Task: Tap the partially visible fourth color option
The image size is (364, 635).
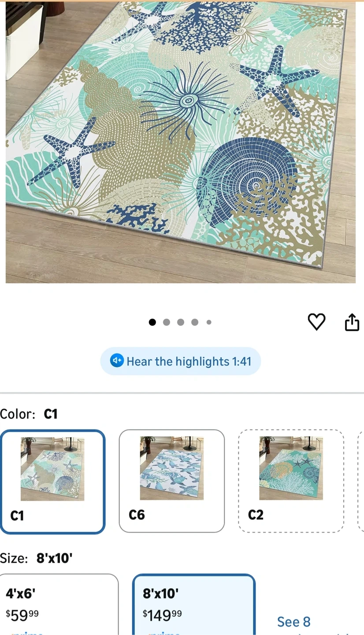Action: [x=361, y=481]
